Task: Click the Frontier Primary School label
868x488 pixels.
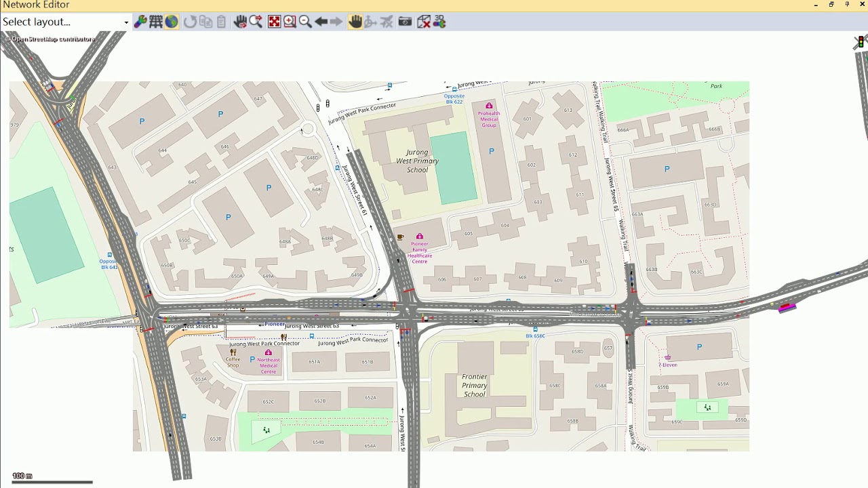Action: (475, 385)
